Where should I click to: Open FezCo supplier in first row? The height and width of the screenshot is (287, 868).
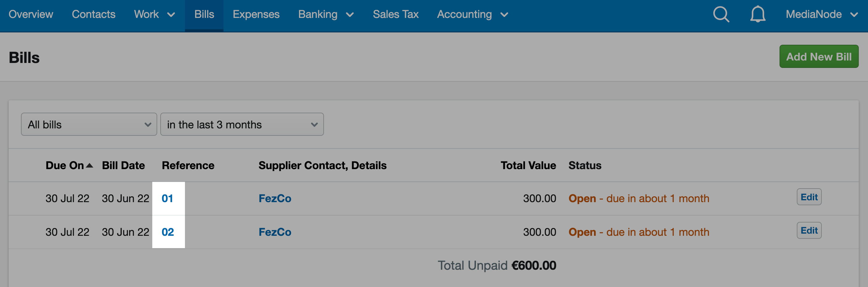(x=275, y=198)
